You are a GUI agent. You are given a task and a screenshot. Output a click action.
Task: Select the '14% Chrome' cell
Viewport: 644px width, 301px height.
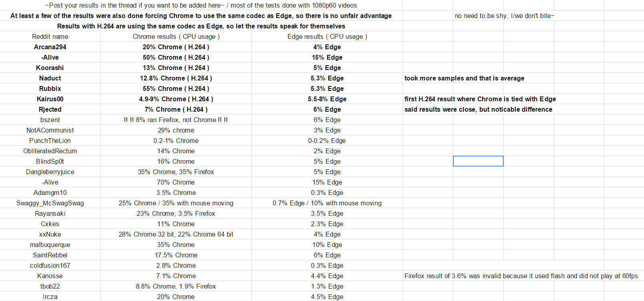(x=176, y=151)
